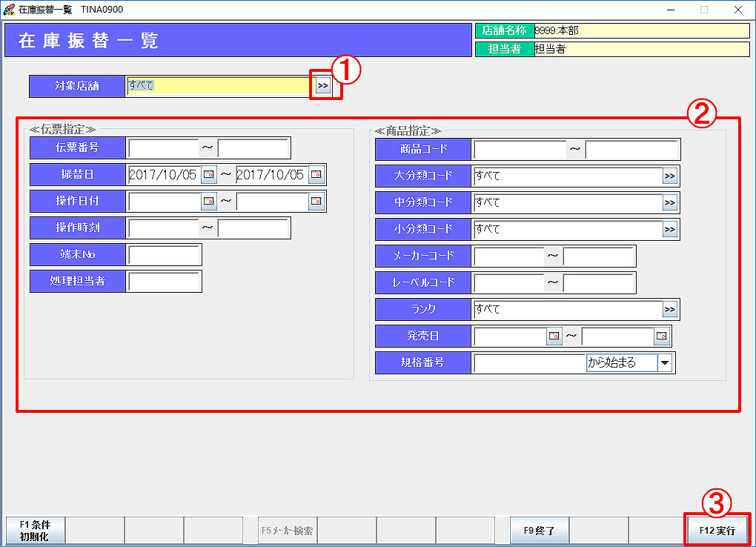This screenshot has height=547, width=756.
Task: Click the 店舗名称 value 9999:本部
Action: [x=642, y=30]
